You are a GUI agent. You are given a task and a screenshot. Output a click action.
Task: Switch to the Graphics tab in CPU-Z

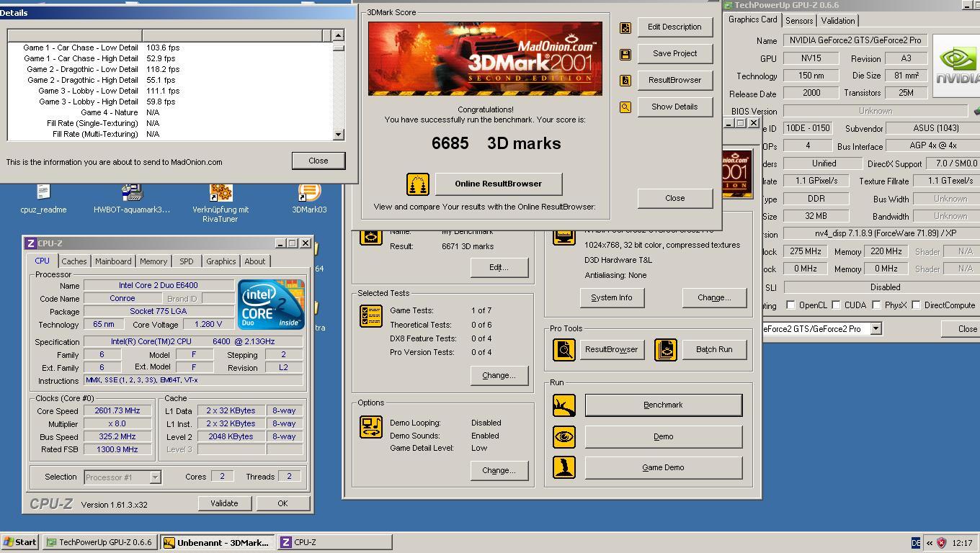pyautogui.click(x=220, y=261)
